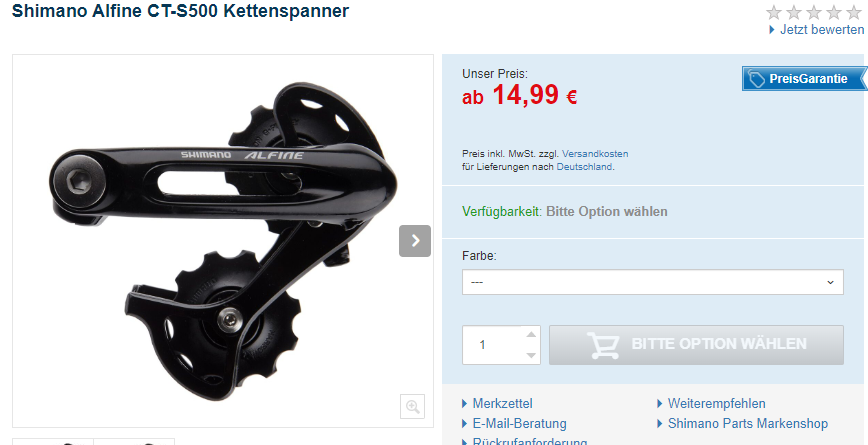This screenshot has width=868, height=445.
Task: Click the PreisGarantie price tag badge
Action: click(805, 79)
